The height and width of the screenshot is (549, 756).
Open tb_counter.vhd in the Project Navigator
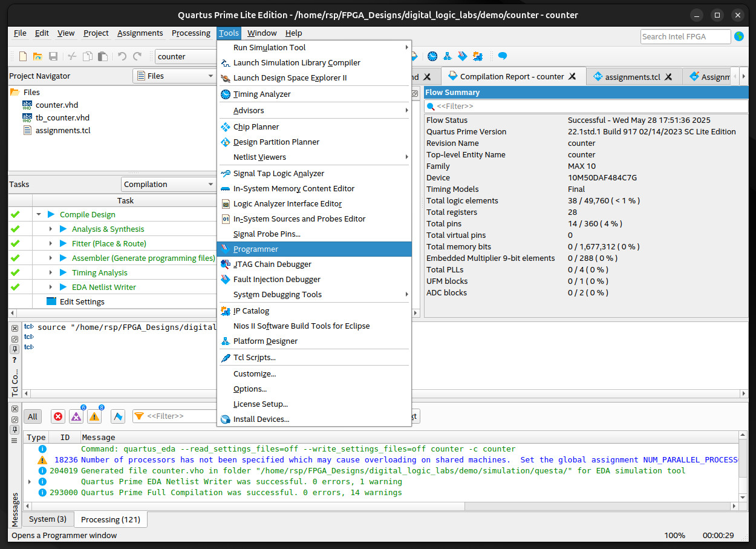click(62, 117)
